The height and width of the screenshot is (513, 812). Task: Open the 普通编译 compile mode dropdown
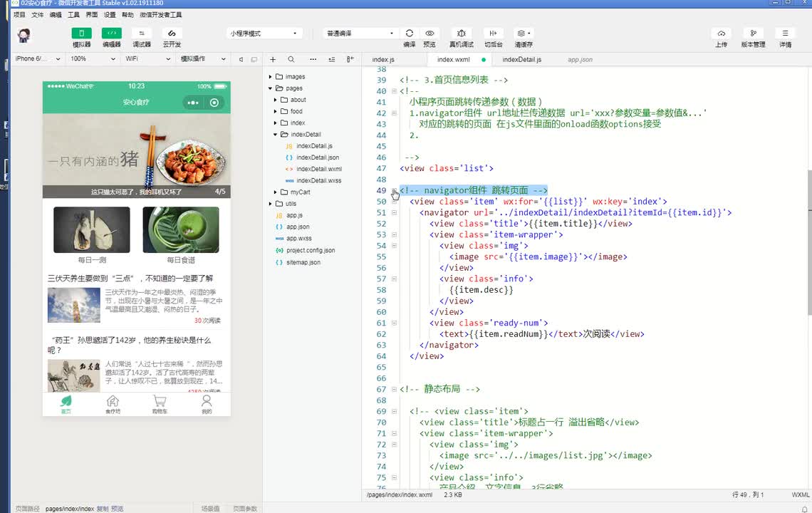(x=360, y=33)
